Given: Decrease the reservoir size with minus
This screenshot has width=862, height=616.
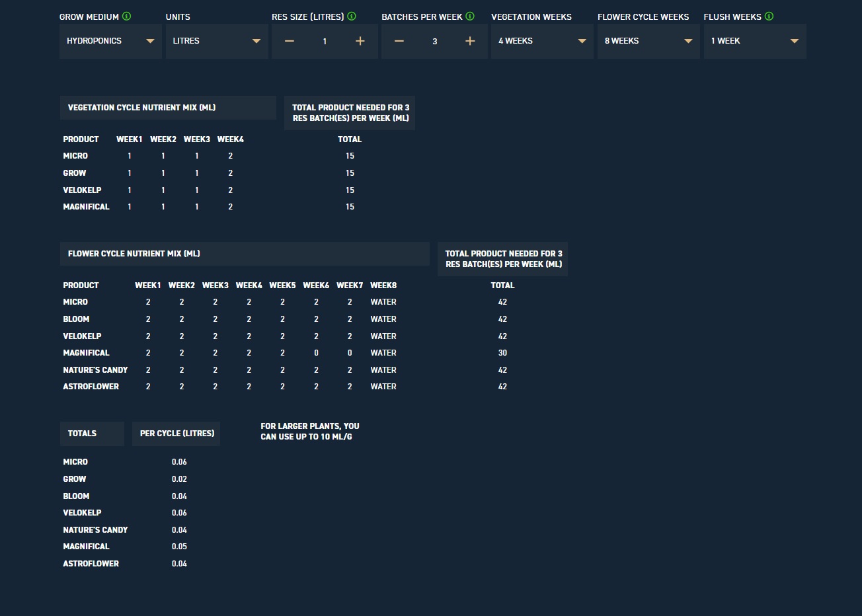Looking at the screenshot, I should point(290,41).
